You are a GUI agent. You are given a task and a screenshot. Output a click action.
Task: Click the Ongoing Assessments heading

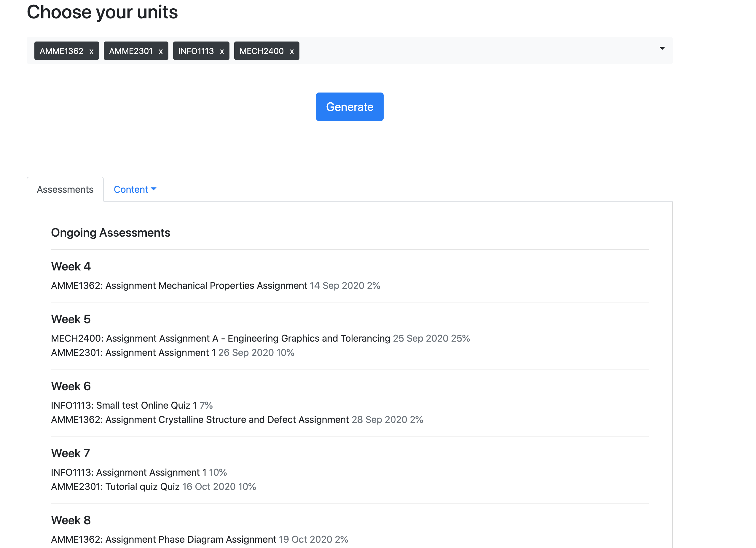(x=110, y=233)
